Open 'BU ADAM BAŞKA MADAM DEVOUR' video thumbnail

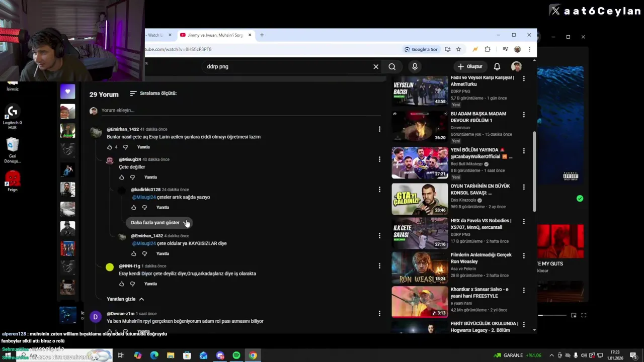(420, 127)
